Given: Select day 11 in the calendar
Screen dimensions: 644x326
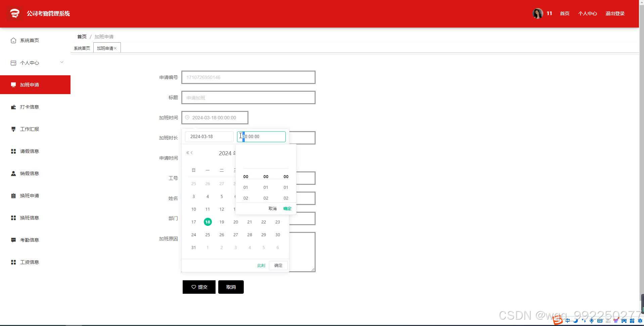Looking at the screenshot, I should tap(208, 209).
